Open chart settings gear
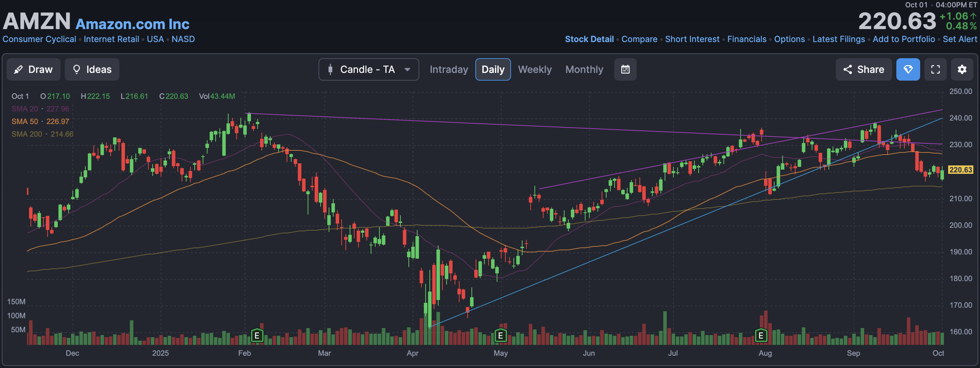The width and height of the screenshot is (980, 368). click(962, 69)
